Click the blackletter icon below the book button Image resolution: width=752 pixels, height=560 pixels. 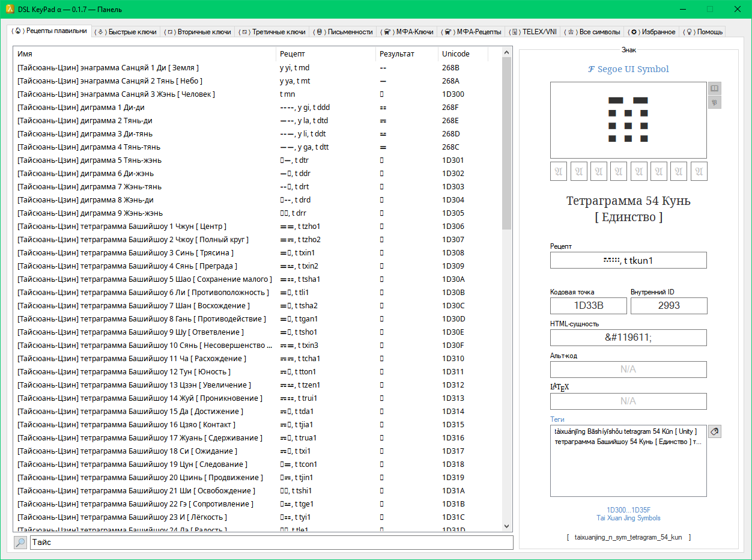pos(714,102)
